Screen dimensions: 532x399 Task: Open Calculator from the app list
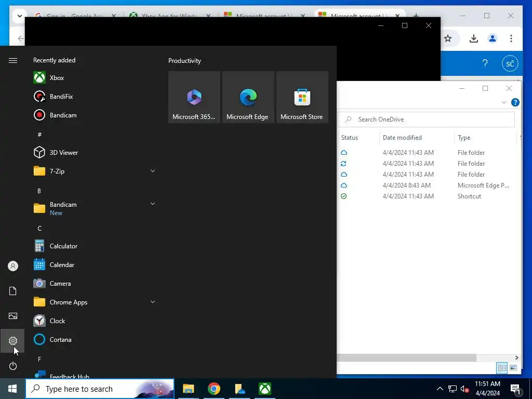(95, 246)
